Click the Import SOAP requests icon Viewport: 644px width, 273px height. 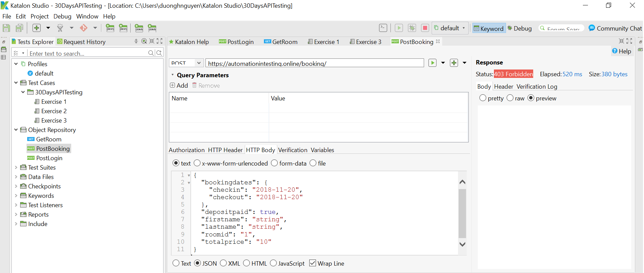pos(152,28)
